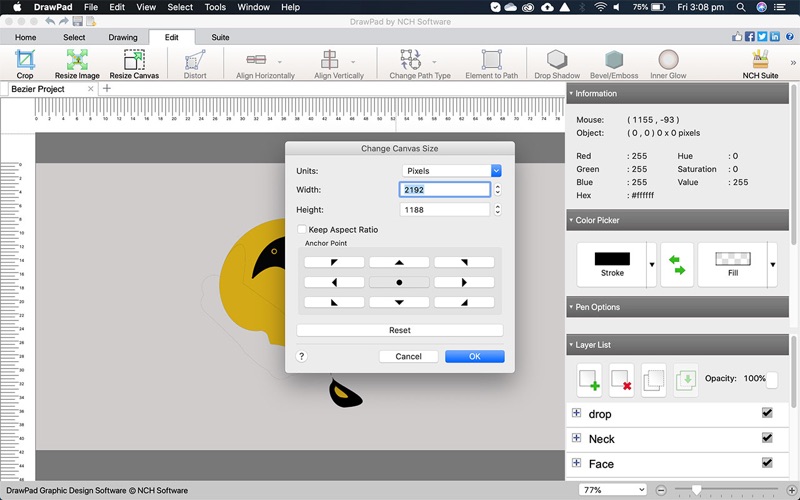The width and height of the screenshot is (800, 500).
Task: Open the zoom percentage dropdown
Action: pyautogui.click(x=613, y=490)
